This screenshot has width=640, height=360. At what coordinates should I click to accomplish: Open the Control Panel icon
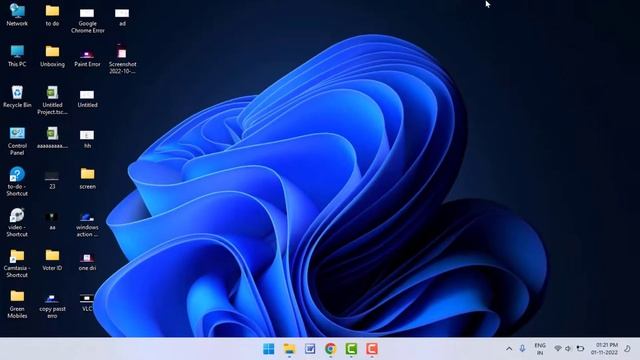point(17,141)
